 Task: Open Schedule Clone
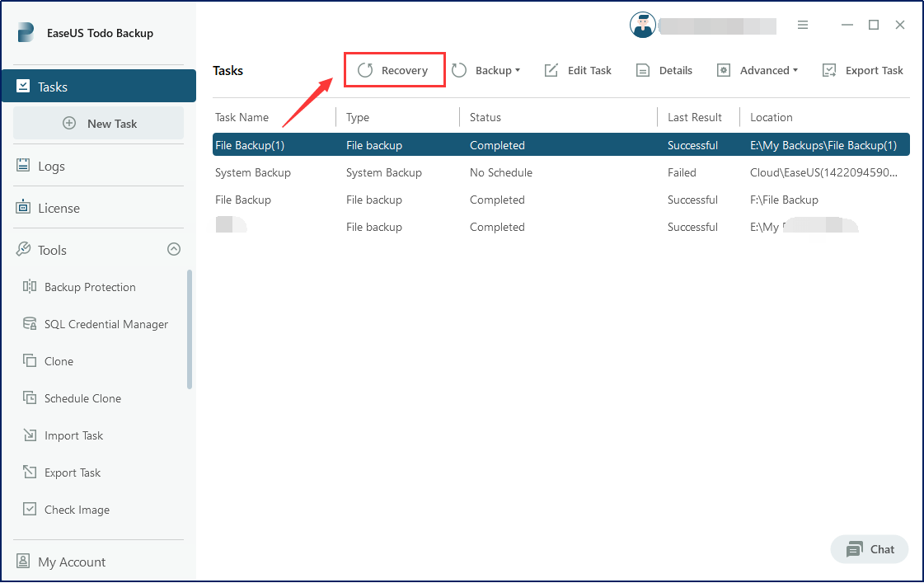[x=82, y=398]
